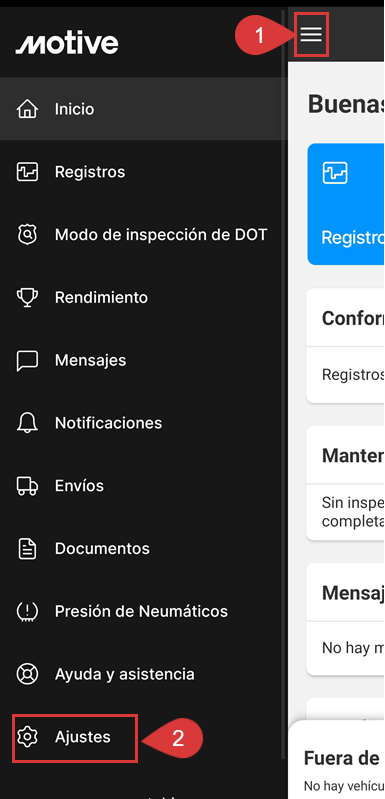The width and height of the screenshot is (385, 799).
Task: Tap the Mantenimiento card heading
Action: pyautogui.click(x=352, y=456)
